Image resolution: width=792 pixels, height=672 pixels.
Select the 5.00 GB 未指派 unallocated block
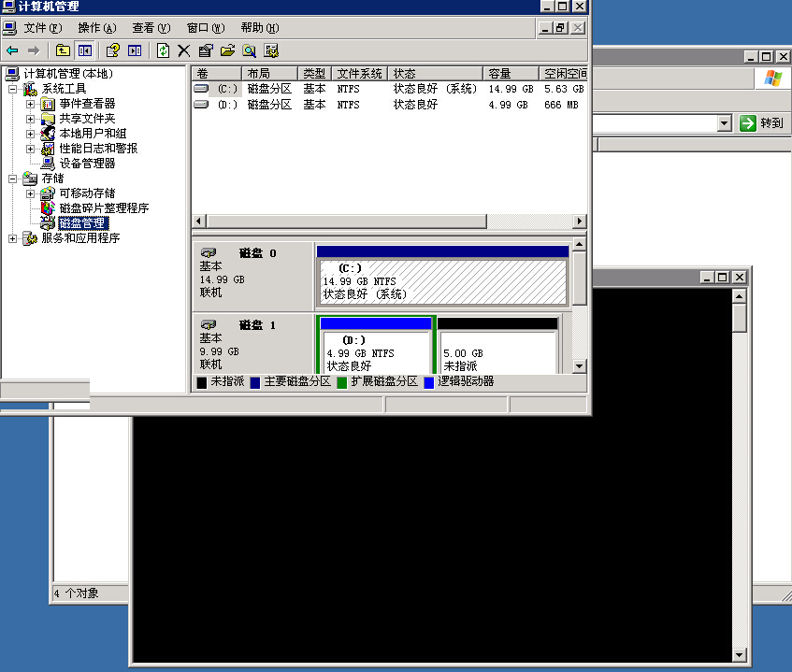[x=498, y=345]
